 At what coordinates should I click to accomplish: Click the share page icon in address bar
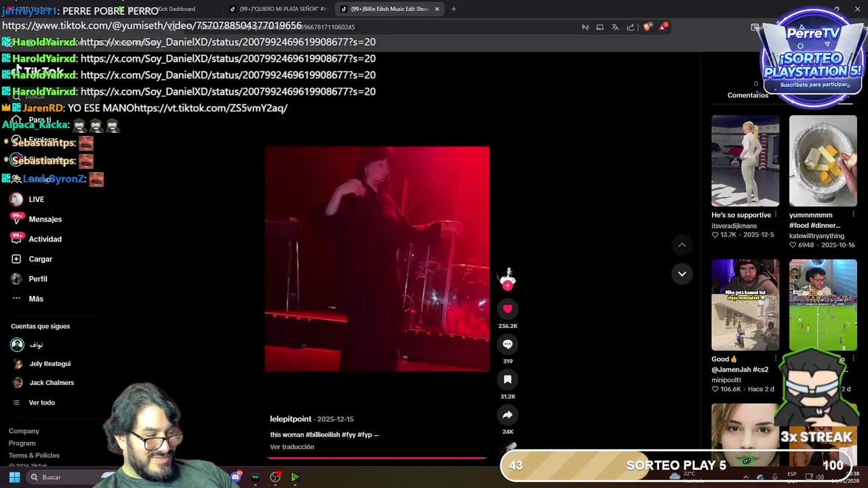[631, 27]
